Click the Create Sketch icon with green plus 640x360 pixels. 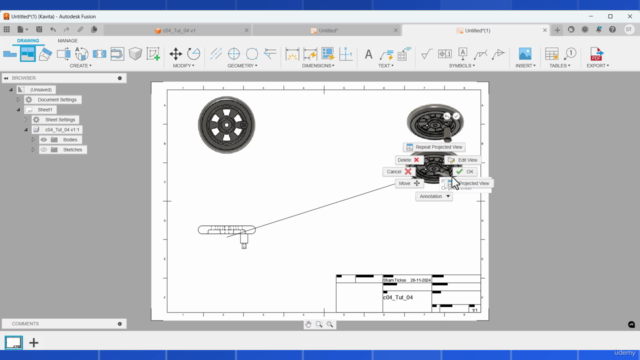[153, 54]
